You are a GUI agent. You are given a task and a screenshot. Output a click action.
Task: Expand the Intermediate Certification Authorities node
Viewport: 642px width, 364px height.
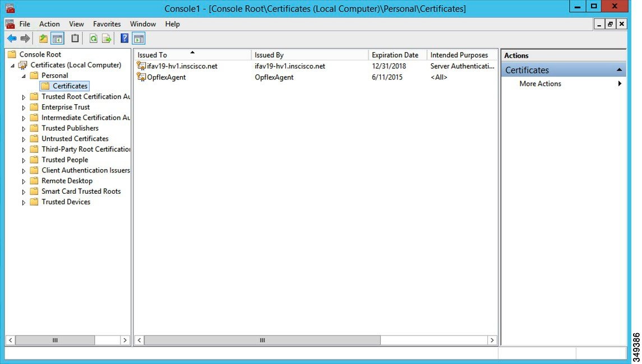click(x=22, y=118)
